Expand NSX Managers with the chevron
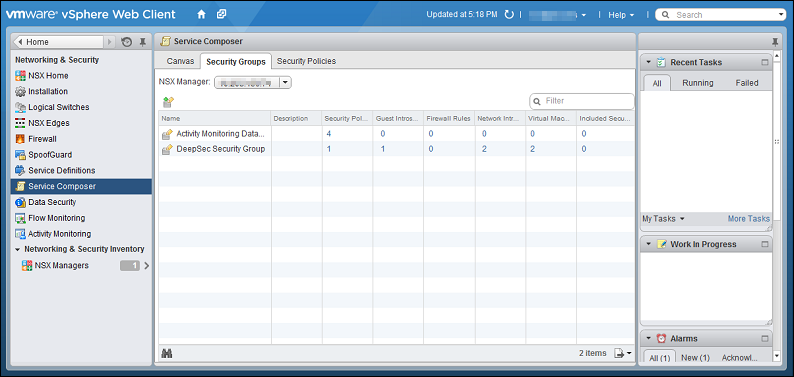Screen dimensions: 794x377 [x=147, y=266]
